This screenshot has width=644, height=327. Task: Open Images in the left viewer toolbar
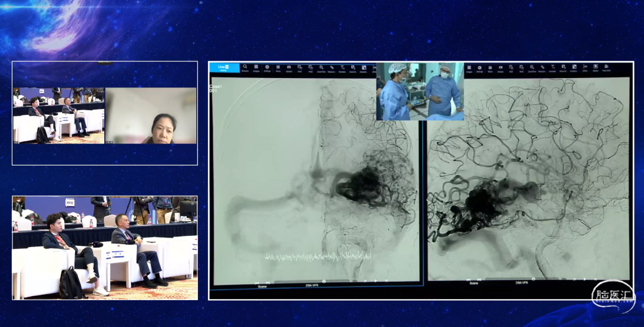(256, 68)
